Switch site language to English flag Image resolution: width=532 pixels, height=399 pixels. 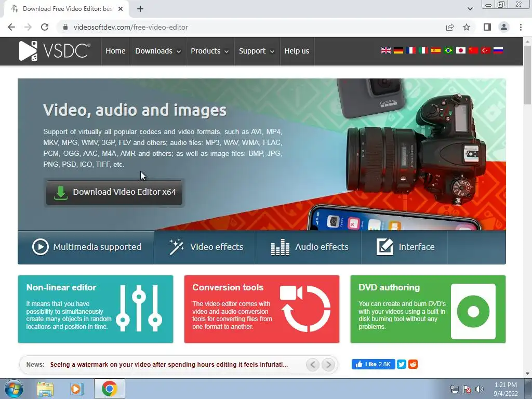coord(386,50)
